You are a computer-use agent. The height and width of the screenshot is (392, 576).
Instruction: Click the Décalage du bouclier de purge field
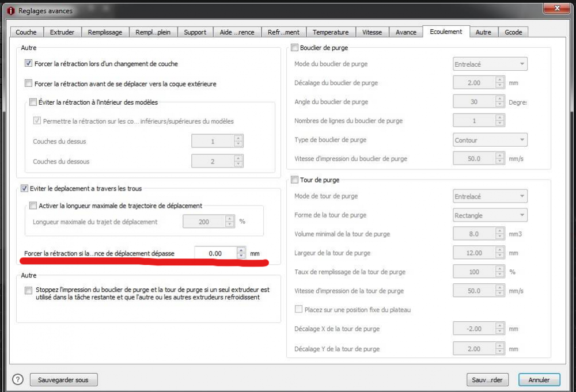click(474, 82)
